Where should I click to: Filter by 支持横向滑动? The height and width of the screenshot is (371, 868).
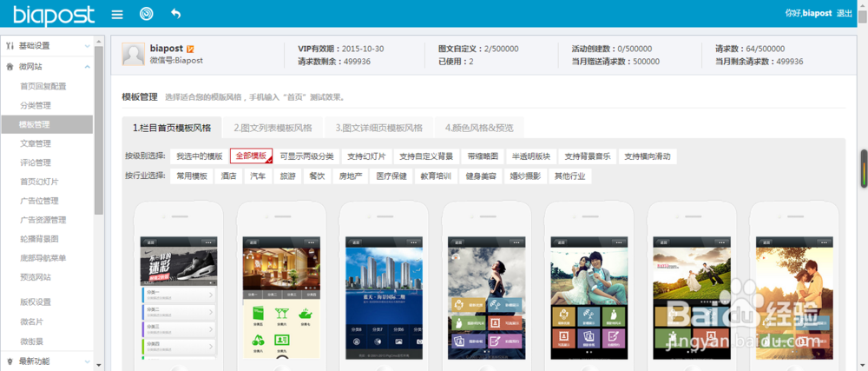(x=648, y=156)
